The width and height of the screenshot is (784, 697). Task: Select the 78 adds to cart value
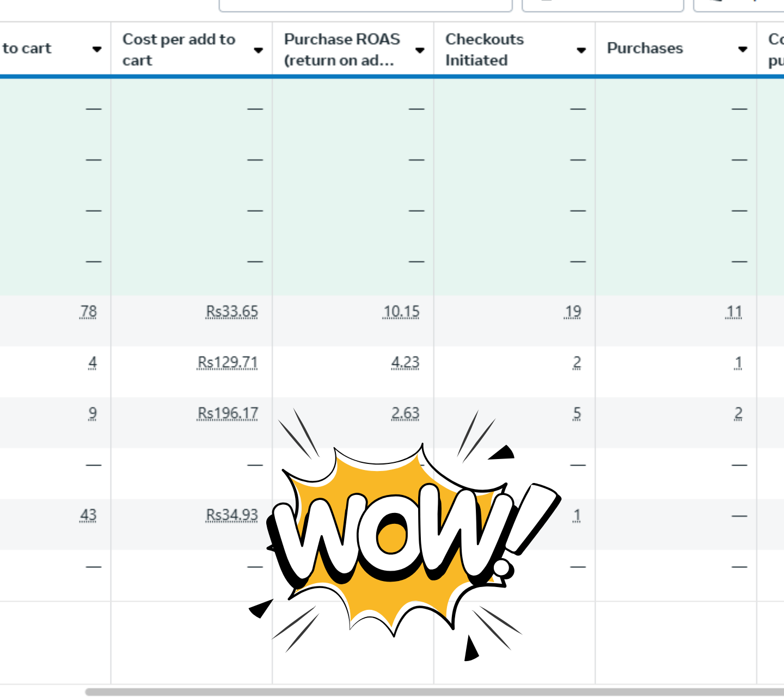[x=88, y=312]
